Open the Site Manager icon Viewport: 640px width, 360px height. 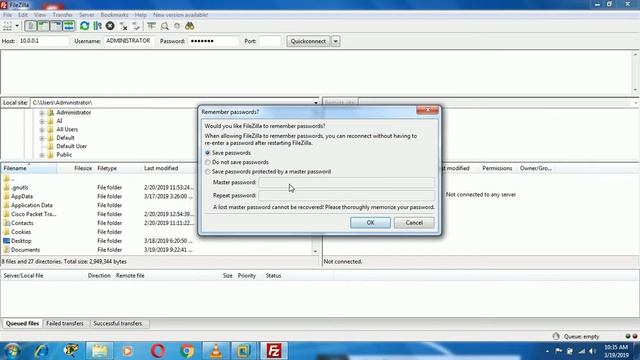(x=7, y=26)
